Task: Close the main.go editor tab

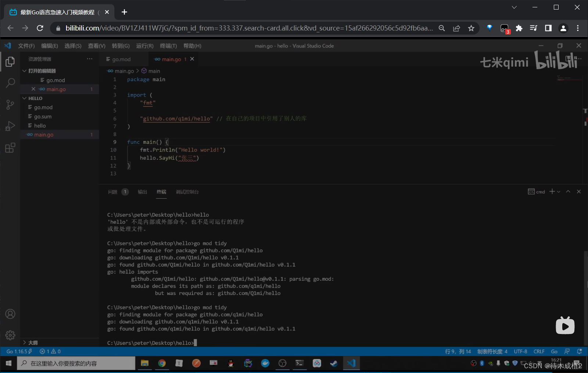Action: [192, 59]
